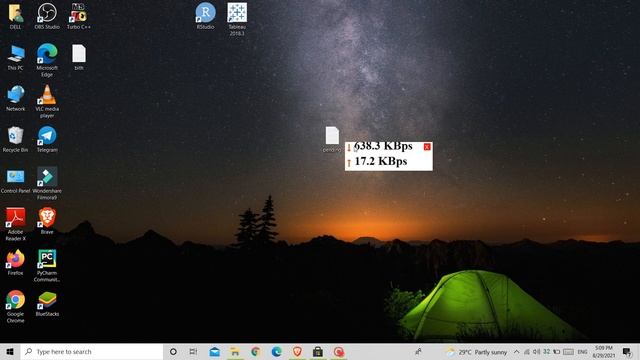Image resolution: width=640 pixels, height=360 pixels.
Task: Select the Telegram desktop shortcut
Action: (x=47, y=139)
